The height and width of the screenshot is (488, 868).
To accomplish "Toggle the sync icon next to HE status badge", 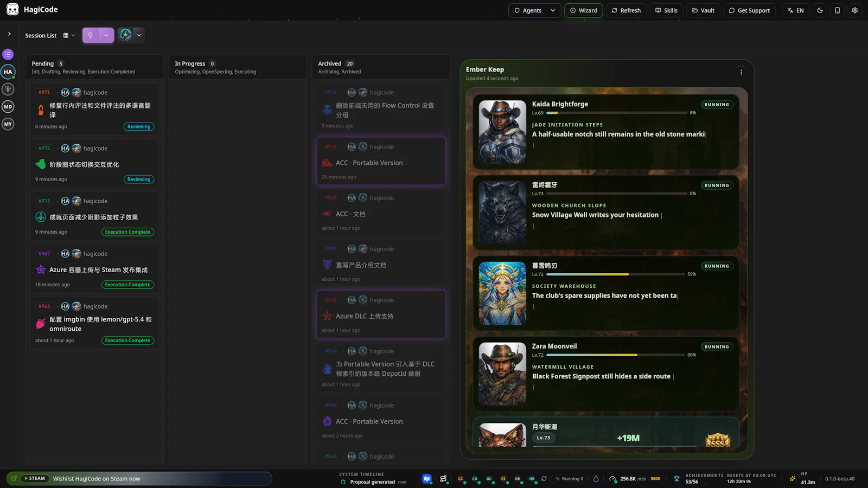I will point(544,479).
